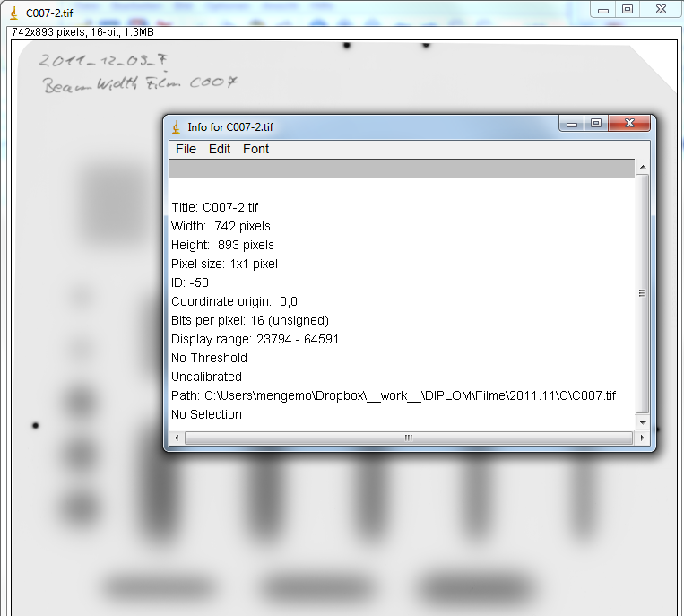Screen dimensions: 684x616
Task: Open the Font menu in Info window
Action: tap(255, 149)
